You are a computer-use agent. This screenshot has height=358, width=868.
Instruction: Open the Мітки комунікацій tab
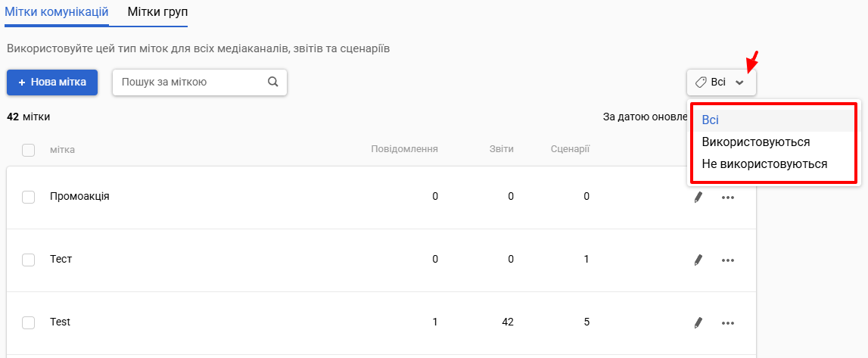(x=56, y=11)
